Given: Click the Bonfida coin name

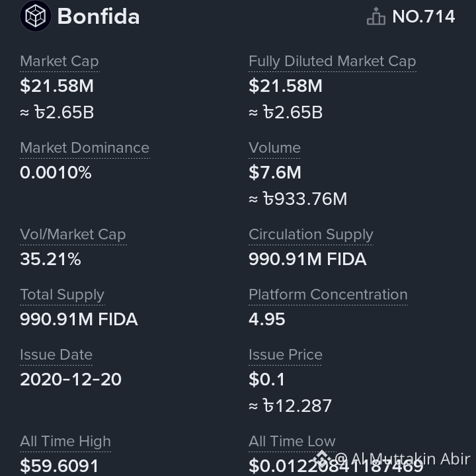Looking at the screenshot, I should click(x=99, y=17).
